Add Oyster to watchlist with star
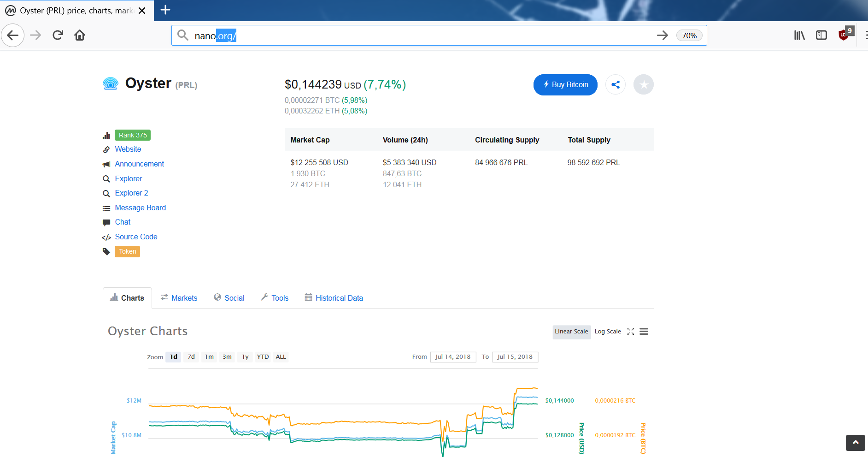Screen dimensions: 868x457 (644, 85)
